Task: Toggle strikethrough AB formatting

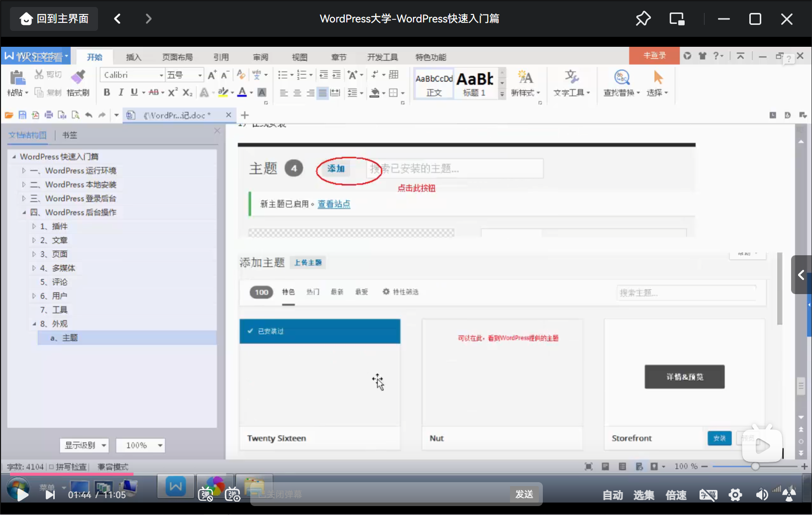Action: point(154,92)
